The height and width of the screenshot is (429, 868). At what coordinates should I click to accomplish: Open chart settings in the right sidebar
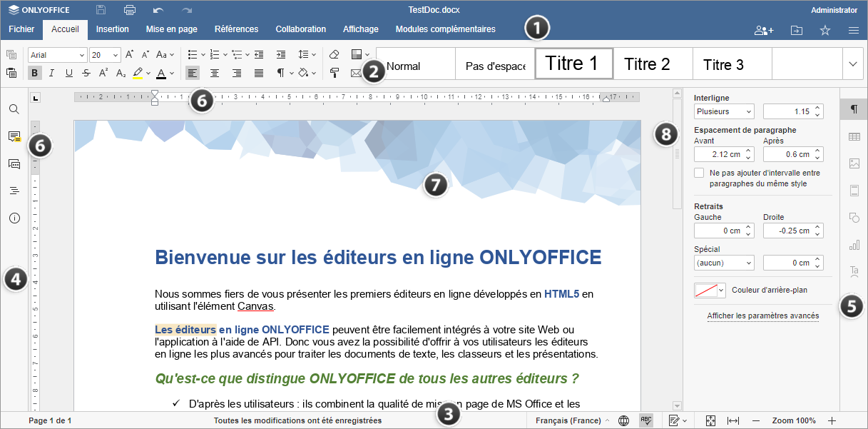(x=854, y=245)
